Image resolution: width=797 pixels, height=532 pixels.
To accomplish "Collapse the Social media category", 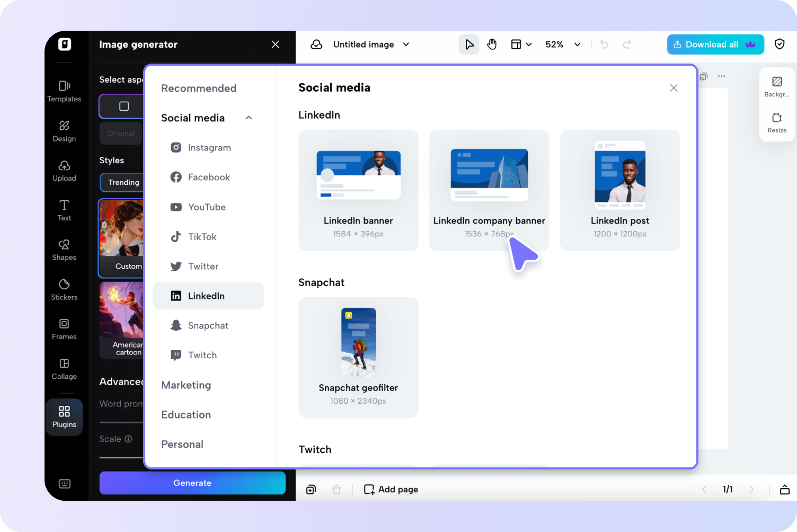I will point(249,118).
